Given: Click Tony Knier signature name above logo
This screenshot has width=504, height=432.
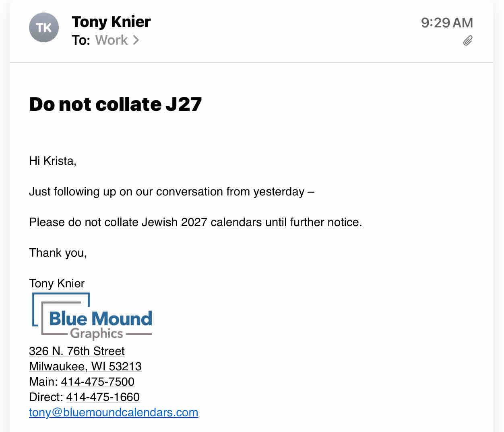Looking at the screenshot, I should 57,283.
